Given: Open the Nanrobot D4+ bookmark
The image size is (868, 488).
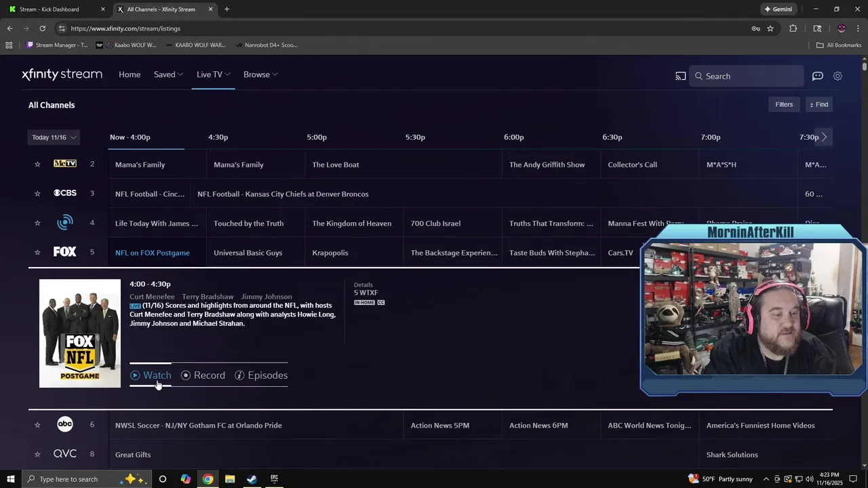Looking at the screenshot, I should point(266,45).
